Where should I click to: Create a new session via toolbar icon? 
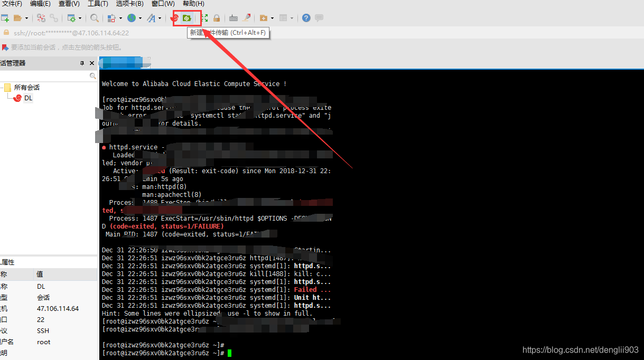click(5, 18)
